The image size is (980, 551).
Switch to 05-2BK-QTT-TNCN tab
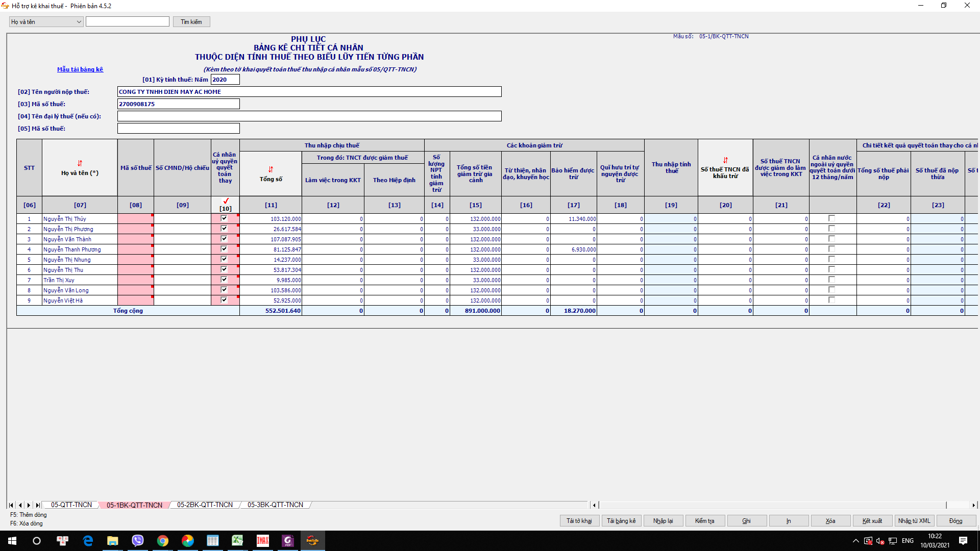click(x=205, y=505)
